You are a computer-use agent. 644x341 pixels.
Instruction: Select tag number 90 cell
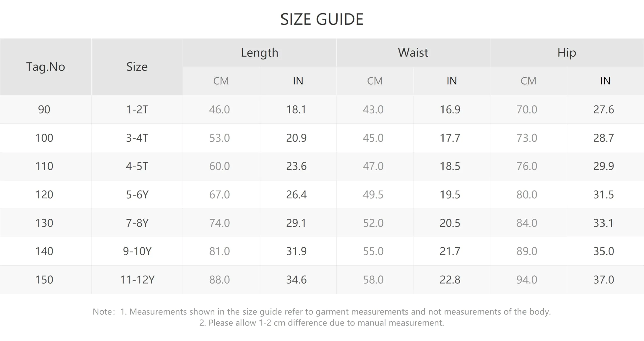point(44,109)
